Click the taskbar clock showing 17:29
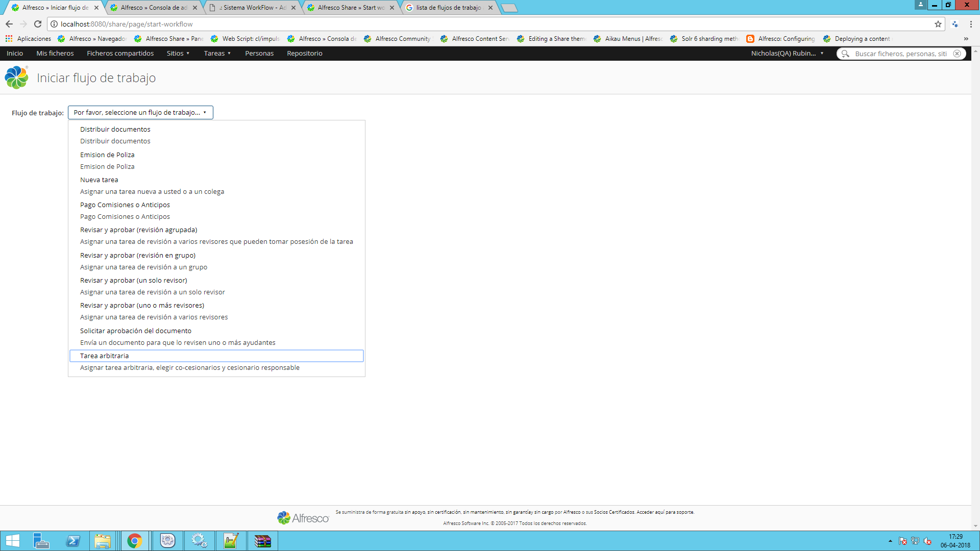Viewport: 980px width, 551px height. coord(955,541)
